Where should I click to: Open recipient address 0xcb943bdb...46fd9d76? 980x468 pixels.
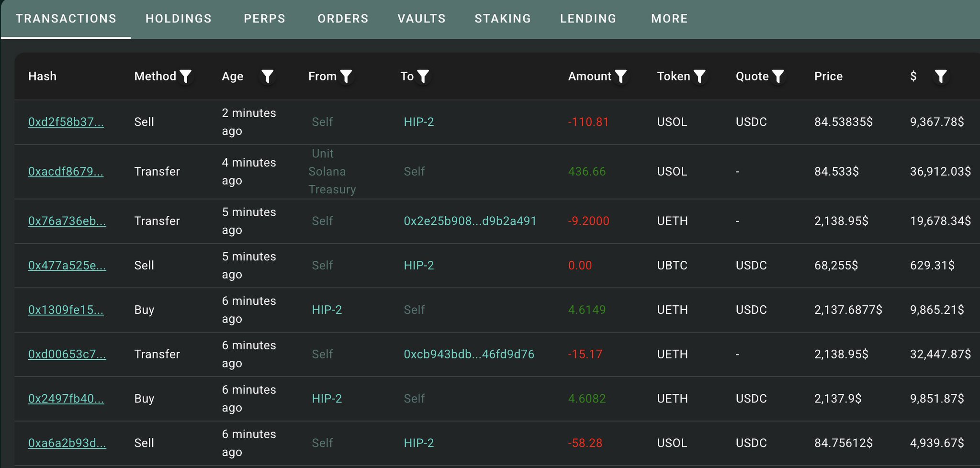[x=469, y=354]
